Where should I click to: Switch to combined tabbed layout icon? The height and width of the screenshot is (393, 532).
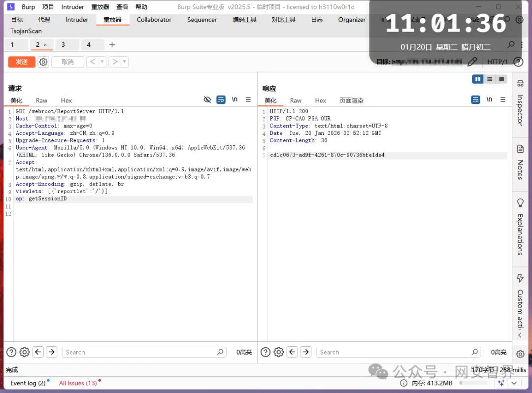pyautogui.click(x=501, y=79)
